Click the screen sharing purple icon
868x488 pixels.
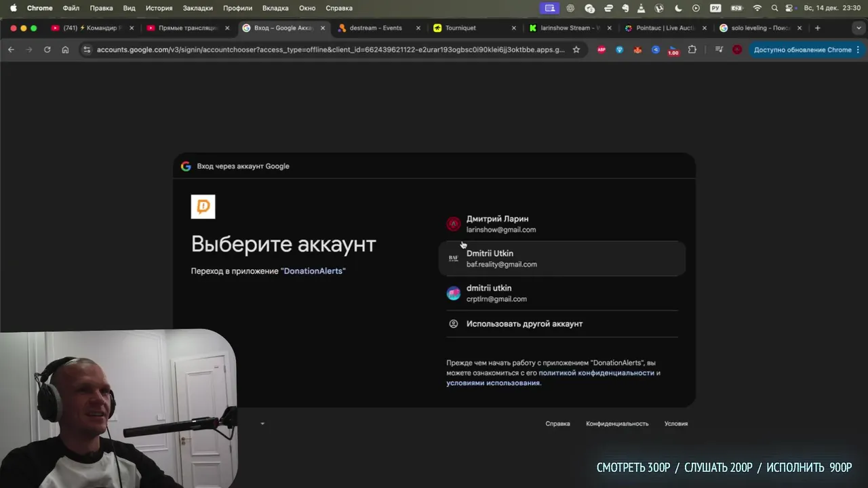coord(549,8)
